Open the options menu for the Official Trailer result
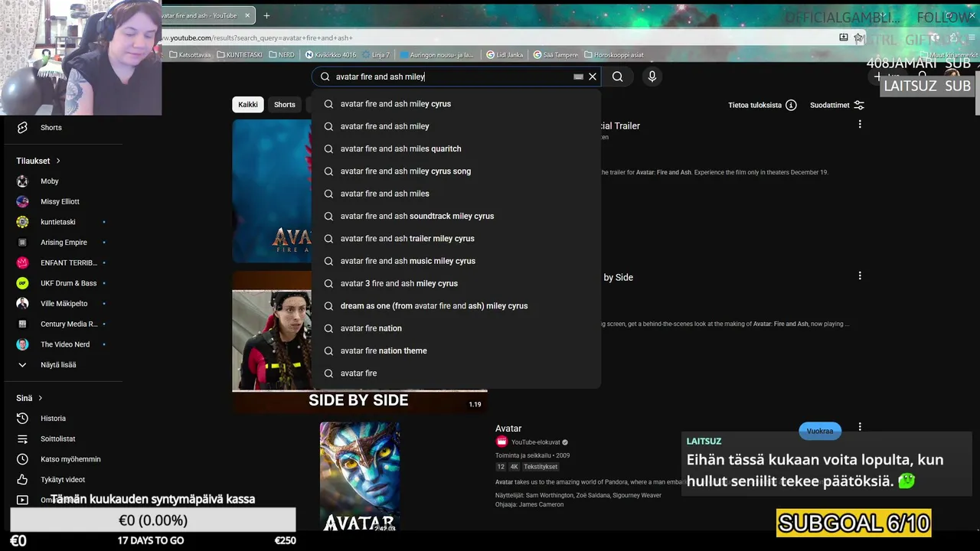Viewport: 980px width, 551px height. pos(860,124)
